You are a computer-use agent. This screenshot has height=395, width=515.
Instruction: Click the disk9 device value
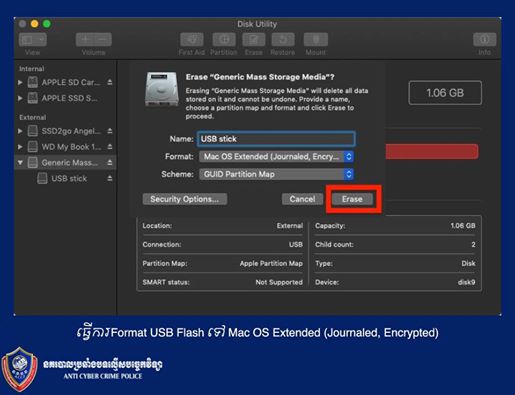pos(466,282)
